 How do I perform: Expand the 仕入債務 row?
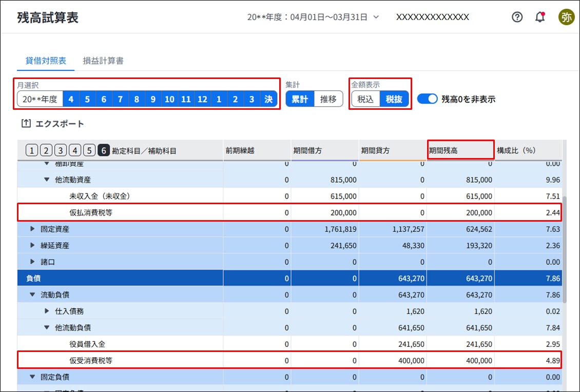pos(47,311)
